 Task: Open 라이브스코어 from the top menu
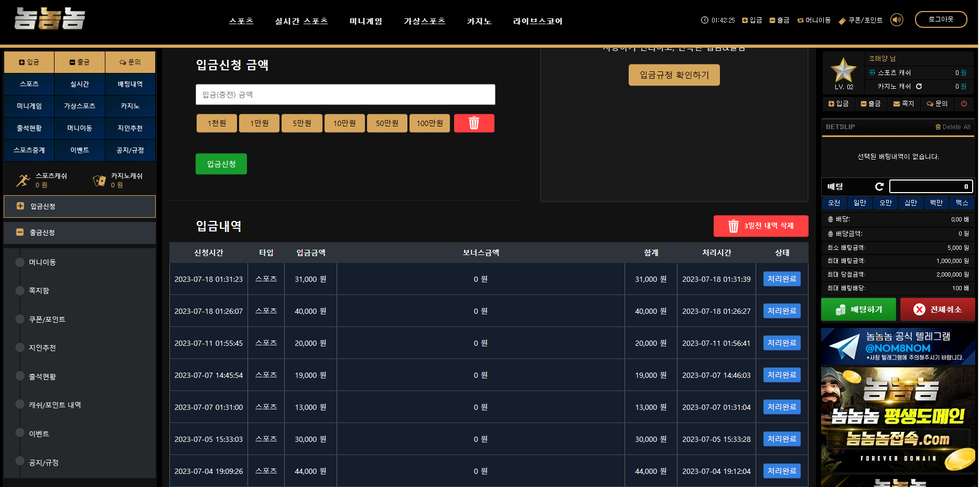537,21
